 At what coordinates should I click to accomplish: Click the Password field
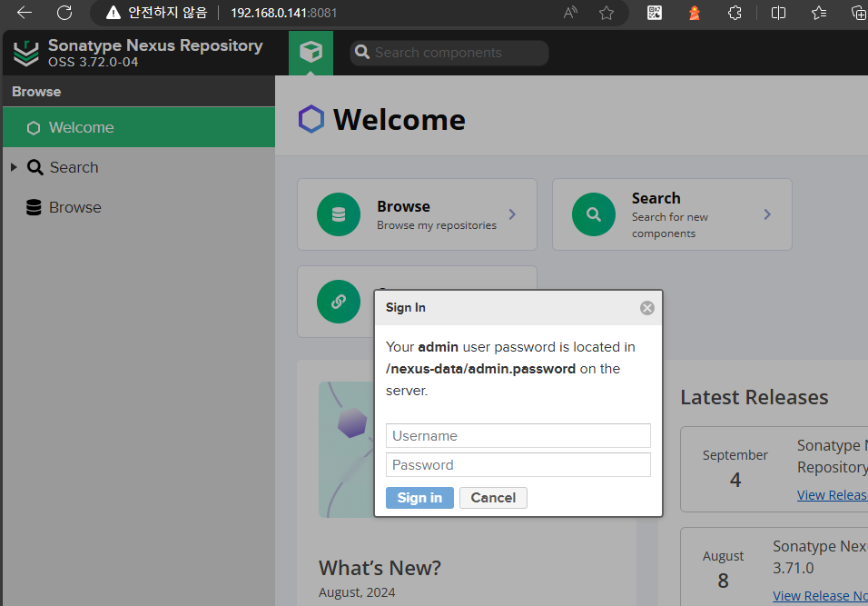pos(518,465)
